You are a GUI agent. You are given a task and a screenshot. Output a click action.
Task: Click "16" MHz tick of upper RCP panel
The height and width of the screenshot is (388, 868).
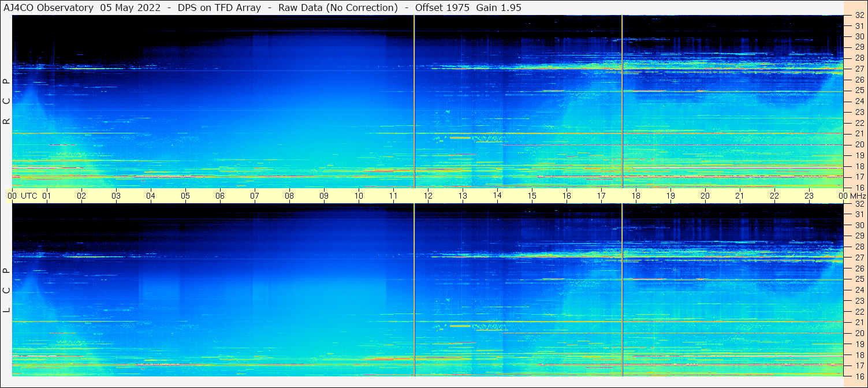pos(859,188)
